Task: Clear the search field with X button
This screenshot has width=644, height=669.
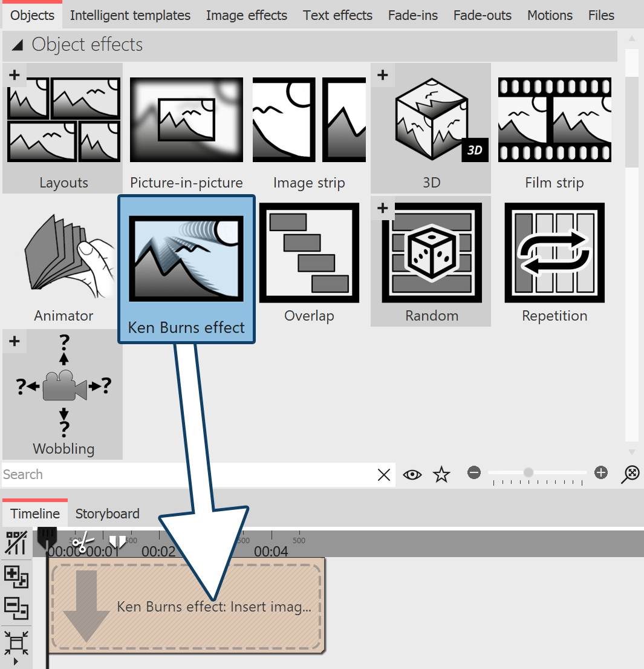Action: 384,474
